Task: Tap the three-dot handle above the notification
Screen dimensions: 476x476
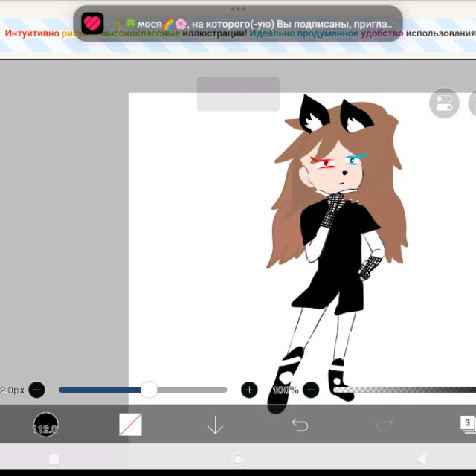Action: pos(238,9)
